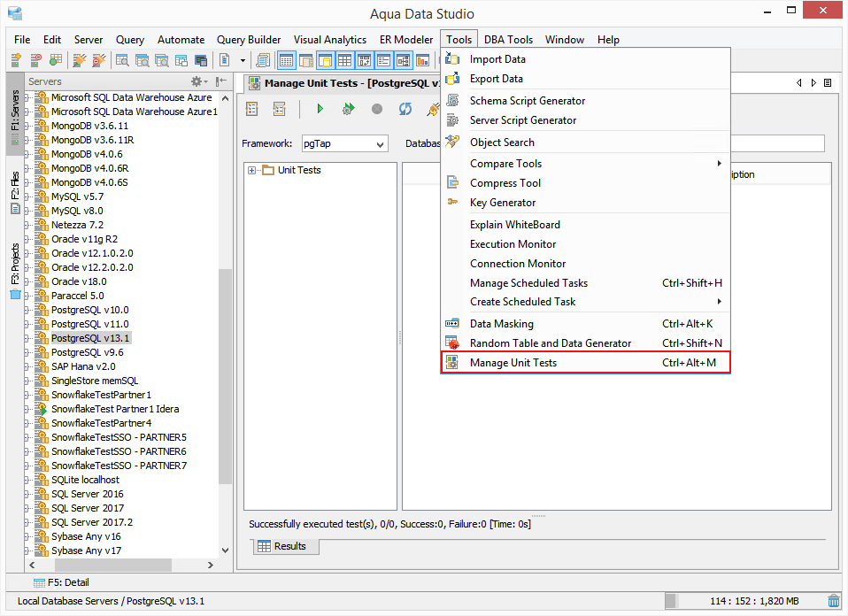The height and width of the screenshot is (616, 848).
Task: Click the server icon with red minus sign
Action: (35, 60)
